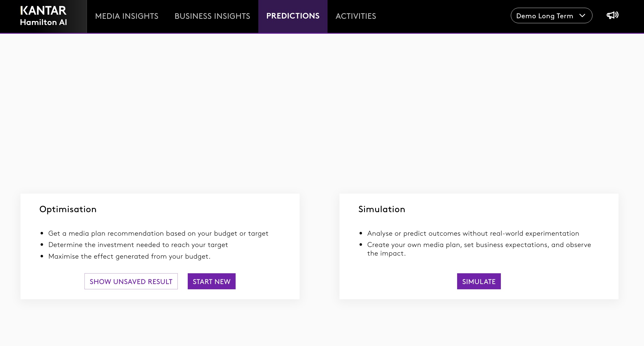This screenshot has width=644, height=346.
Task: Go to the Activities tab
Action: coord(356,16)
